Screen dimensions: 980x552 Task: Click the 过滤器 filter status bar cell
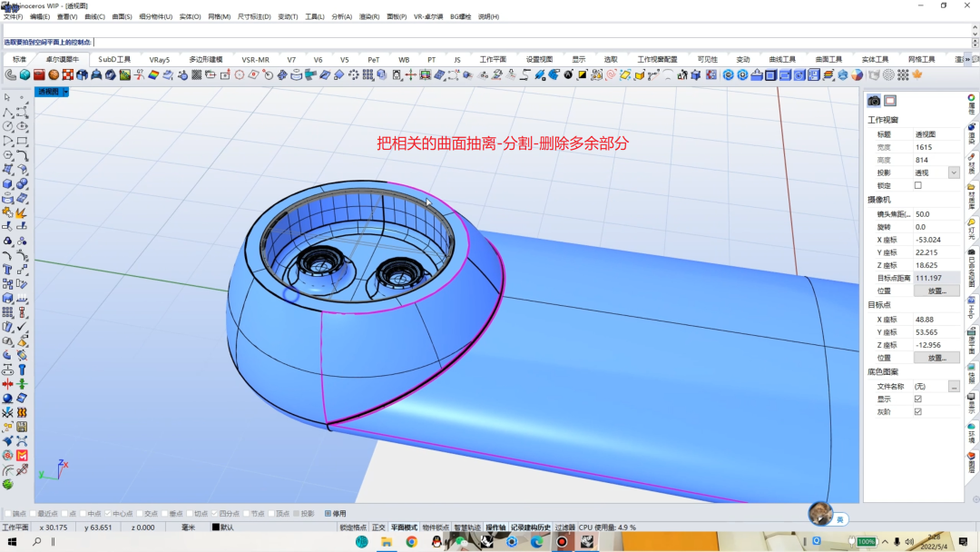click(x=564, y=527)
